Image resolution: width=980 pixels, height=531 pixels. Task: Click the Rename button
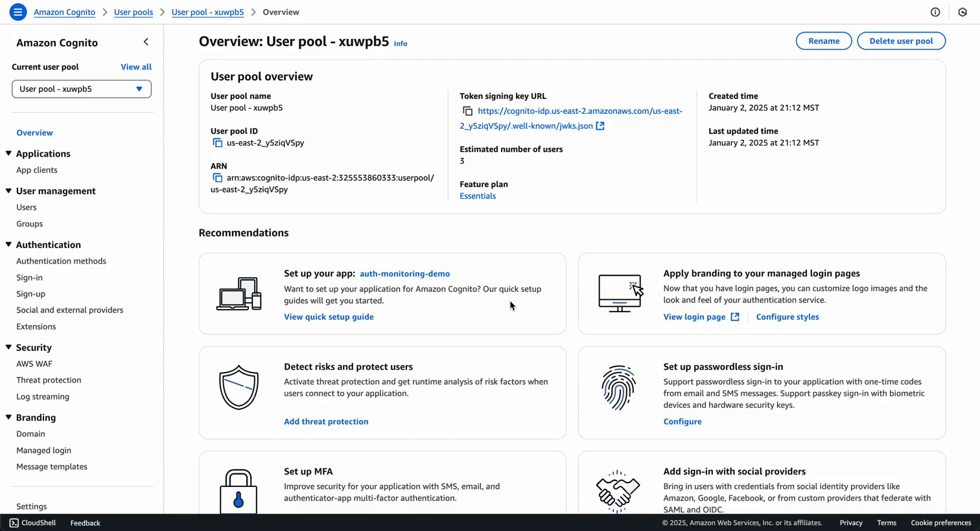(823, 40)
